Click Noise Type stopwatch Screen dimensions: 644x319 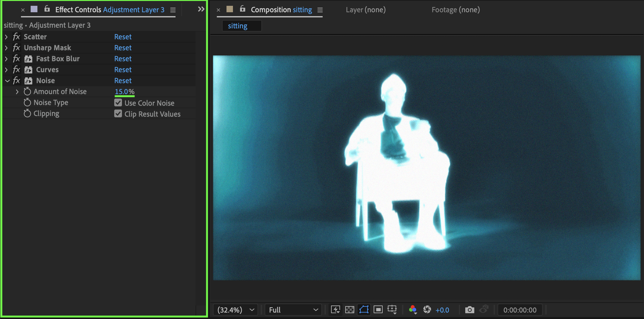[27, 102]
